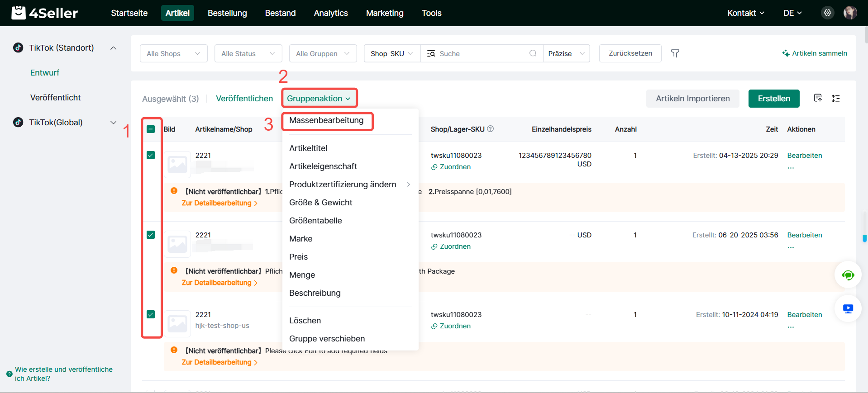
Task: Click the green Erstellen button
Action: click(773, 99)
